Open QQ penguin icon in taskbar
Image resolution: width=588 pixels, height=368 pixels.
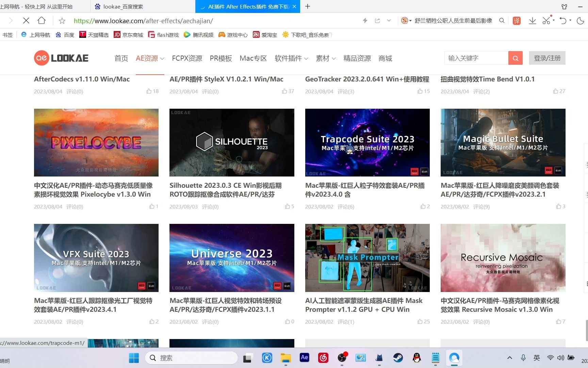click(x=416, y=358)
